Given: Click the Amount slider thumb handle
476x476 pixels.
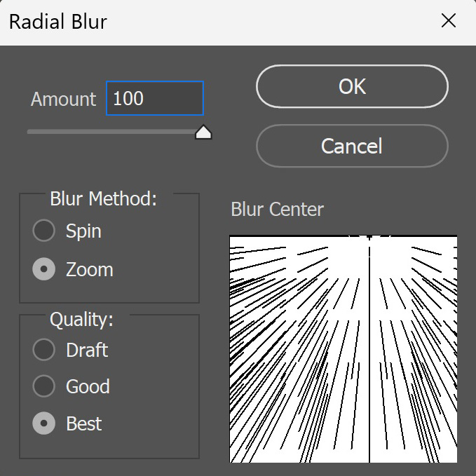Looking at the screenshot, I should [203, 132].
